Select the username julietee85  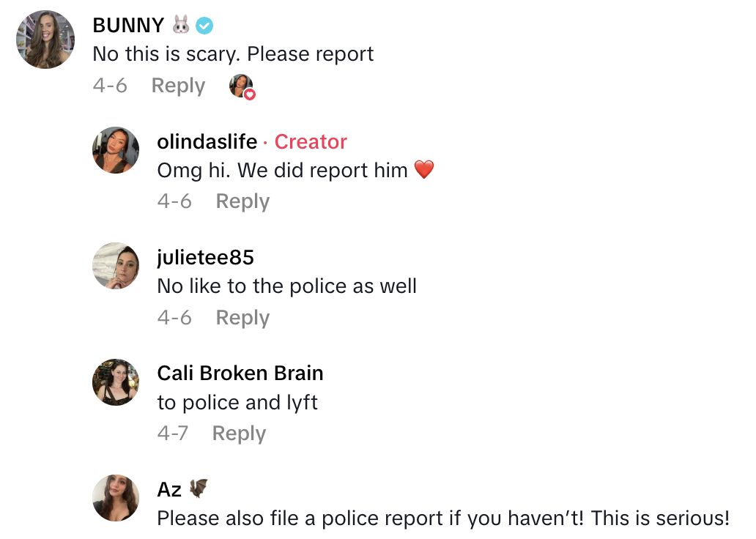(x=206, y=257)
